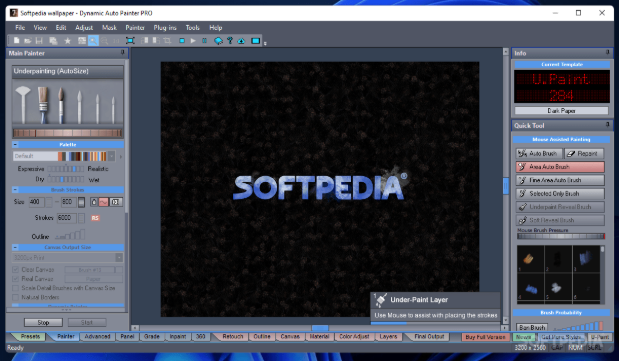Click the Auto Brush button
Screen dimensions: 619x361
point(538,153)
